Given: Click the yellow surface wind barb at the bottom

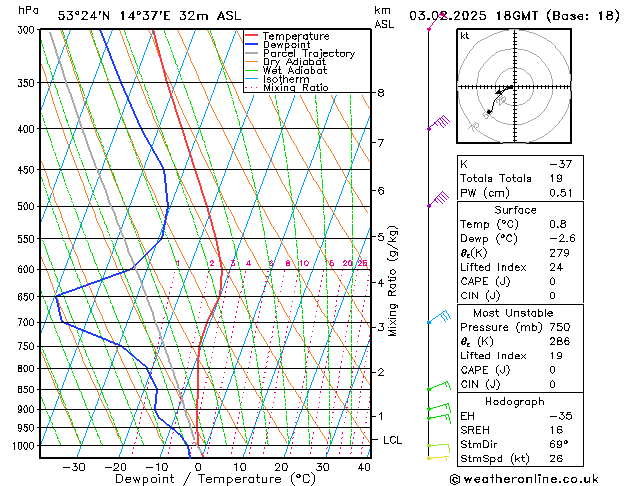Looking at the screenshot, I should point(438,458).
